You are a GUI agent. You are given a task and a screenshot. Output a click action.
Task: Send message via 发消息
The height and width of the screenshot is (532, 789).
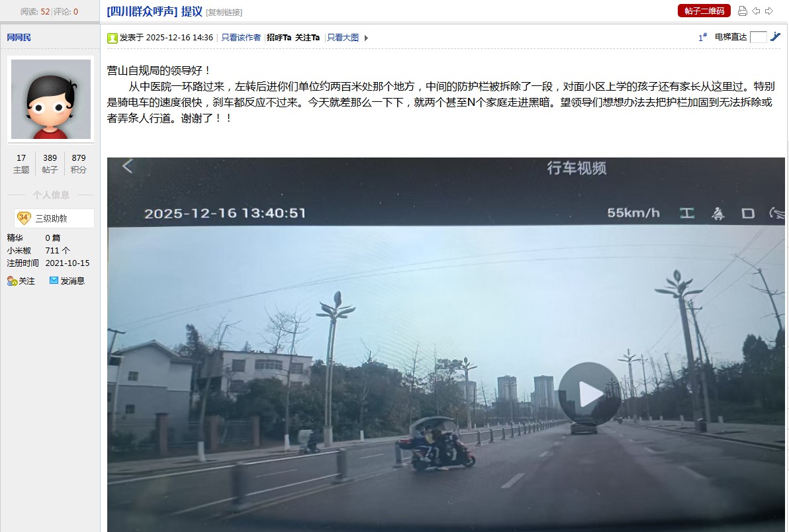(67, 281)
